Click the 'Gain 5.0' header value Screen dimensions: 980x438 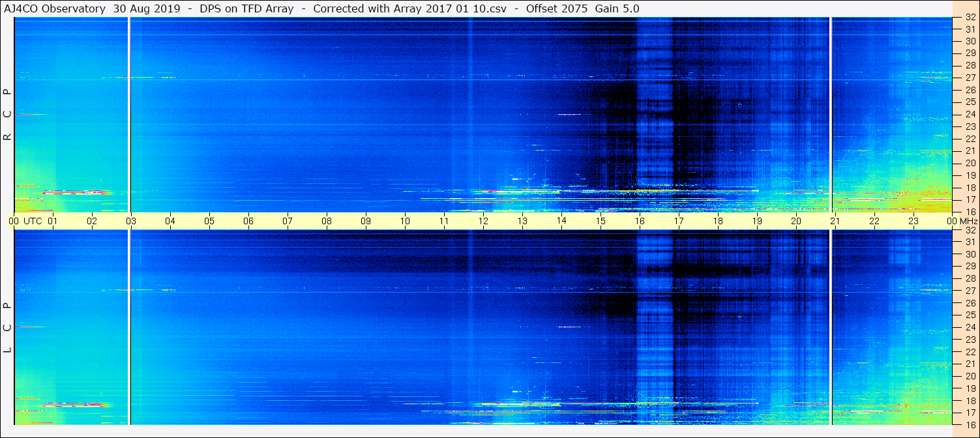(617, 8)
